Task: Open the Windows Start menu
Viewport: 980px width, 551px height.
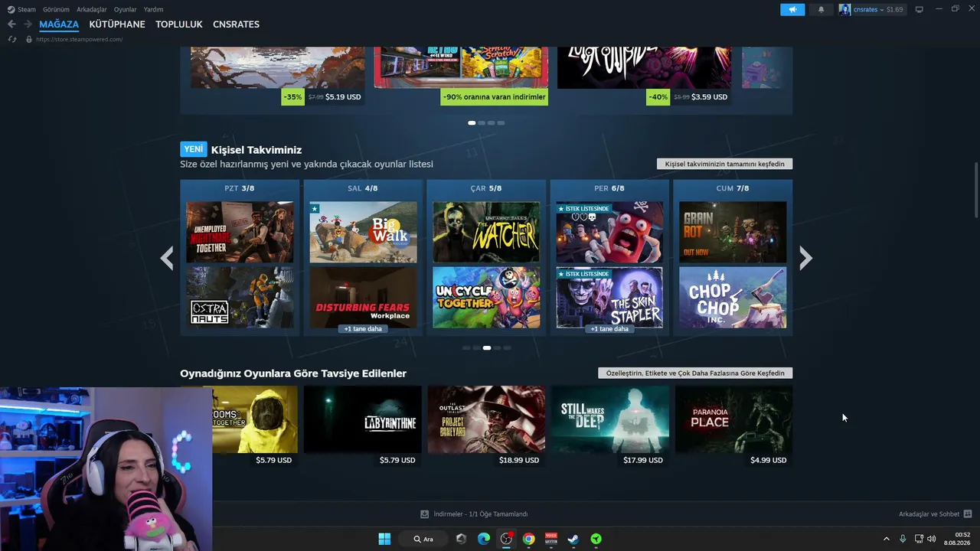Action: point(384,539)
